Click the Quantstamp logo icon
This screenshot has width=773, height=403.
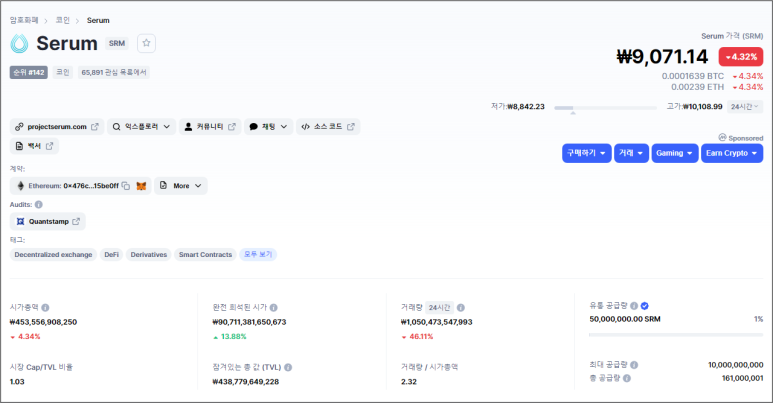point(20,221)
